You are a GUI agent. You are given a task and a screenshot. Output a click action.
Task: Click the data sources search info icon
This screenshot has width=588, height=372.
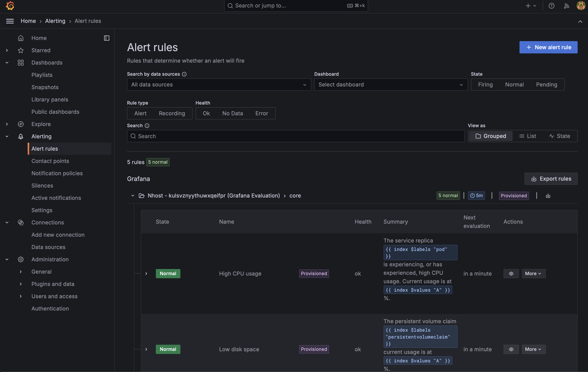184,74
